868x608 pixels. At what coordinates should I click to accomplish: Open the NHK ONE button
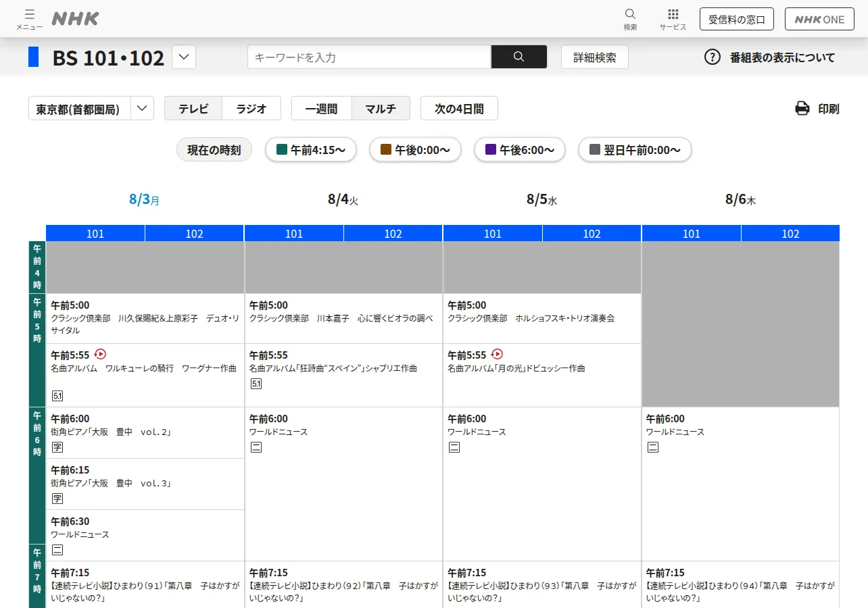[819, 19]
